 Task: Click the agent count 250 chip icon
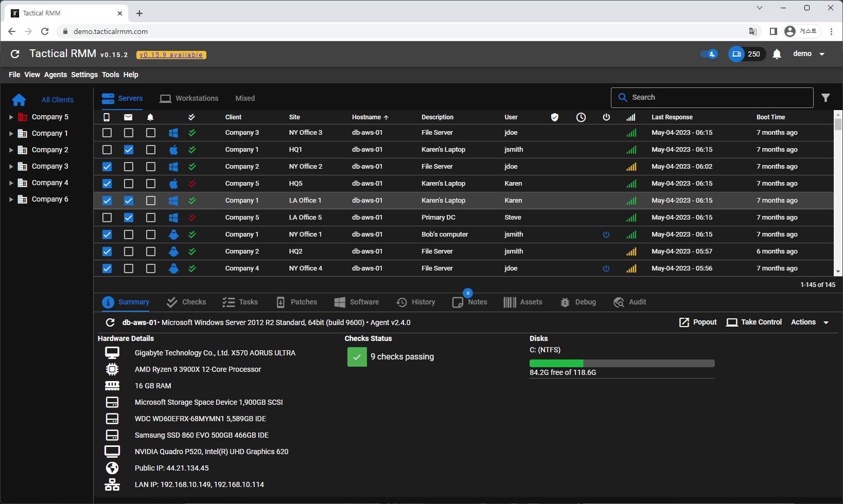(736, 54)
